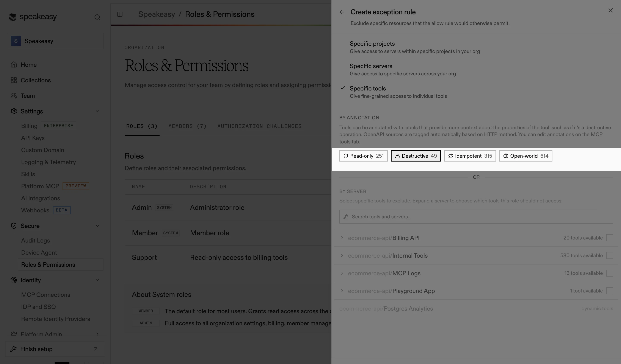Screen dimensions: 621x364
Task: Open IDP and SSO page
Action: click(x=38, y=307)
